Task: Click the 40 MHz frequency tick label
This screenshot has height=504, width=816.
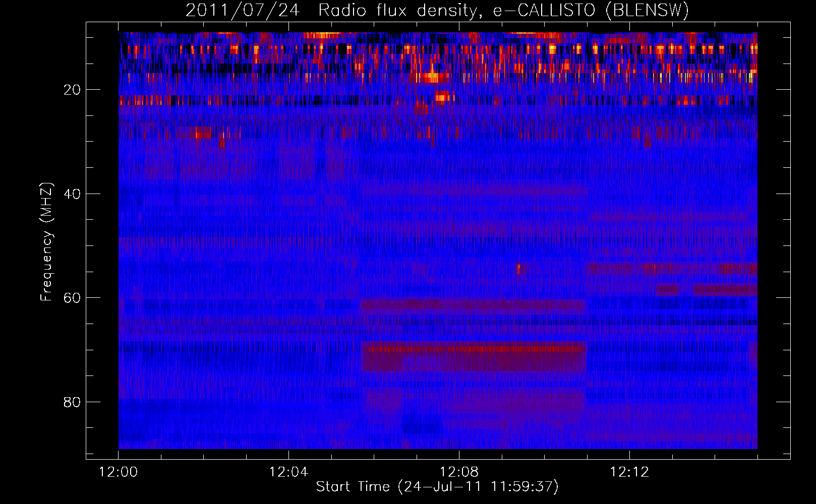Action: pyautogui.click(x=72, y=194)
